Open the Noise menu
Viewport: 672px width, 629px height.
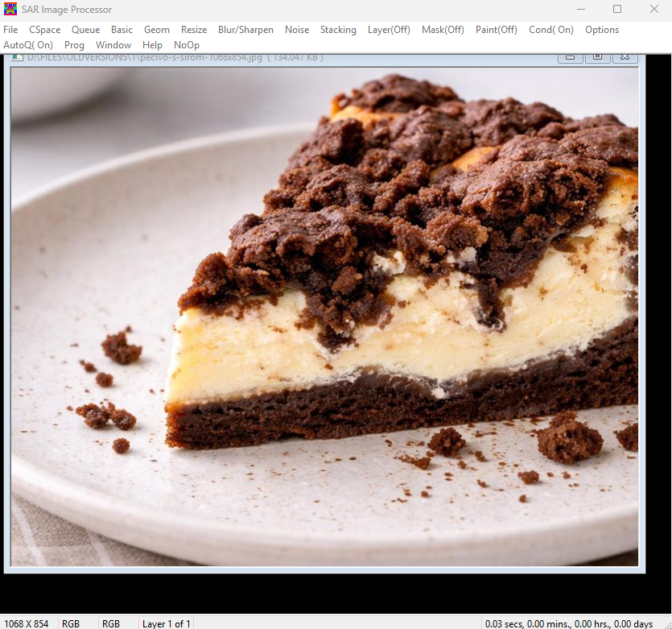[x=297, y=30]
